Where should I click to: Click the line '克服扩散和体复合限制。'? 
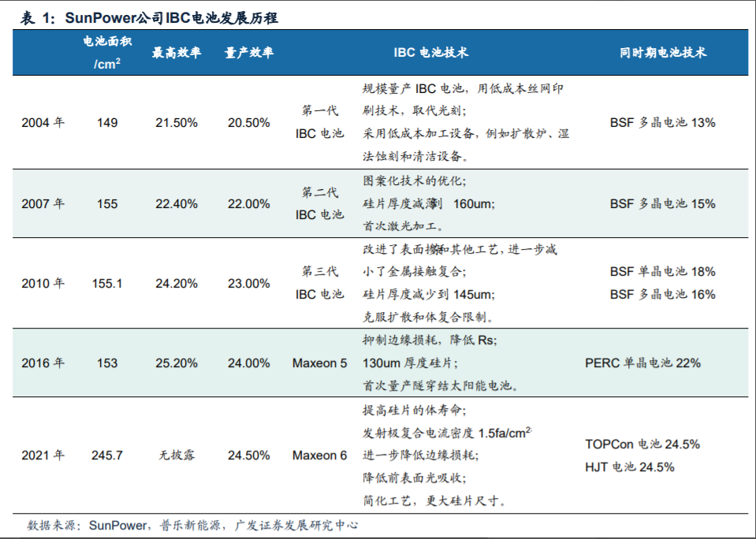tap(429, 317)
